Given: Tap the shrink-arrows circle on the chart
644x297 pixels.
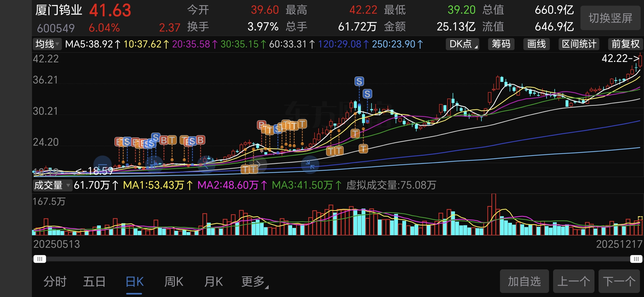Looking at the screenshot, I should [310, 164].
